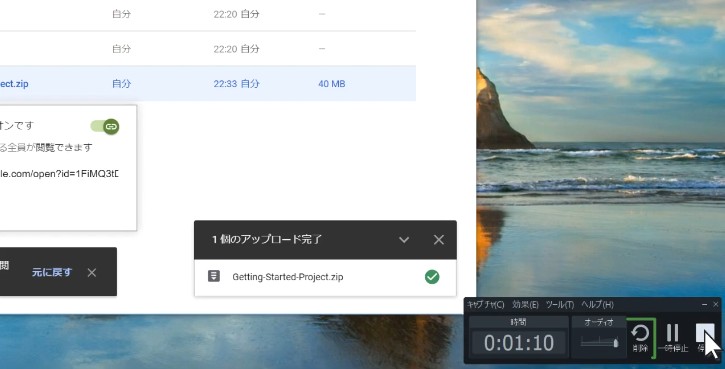The width and height of the screenshot is (725, 369).
Task: Open 効果(E) menu in recorder
Action: 525,305
